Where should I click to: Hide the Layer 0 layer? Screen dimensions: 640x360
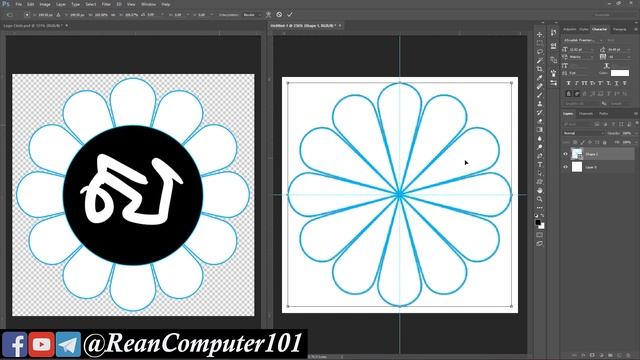(566, 167)
